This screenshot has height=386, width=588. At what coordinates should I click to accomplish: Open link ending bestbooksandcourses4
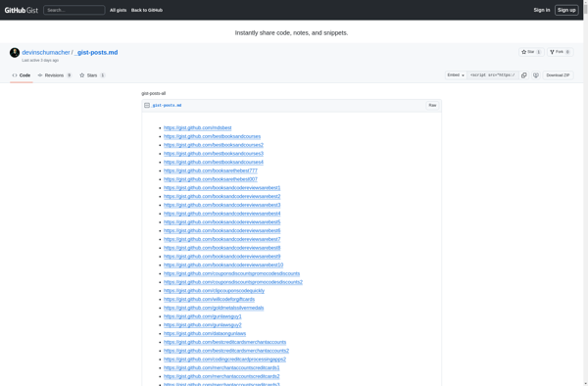click(214, 163)
